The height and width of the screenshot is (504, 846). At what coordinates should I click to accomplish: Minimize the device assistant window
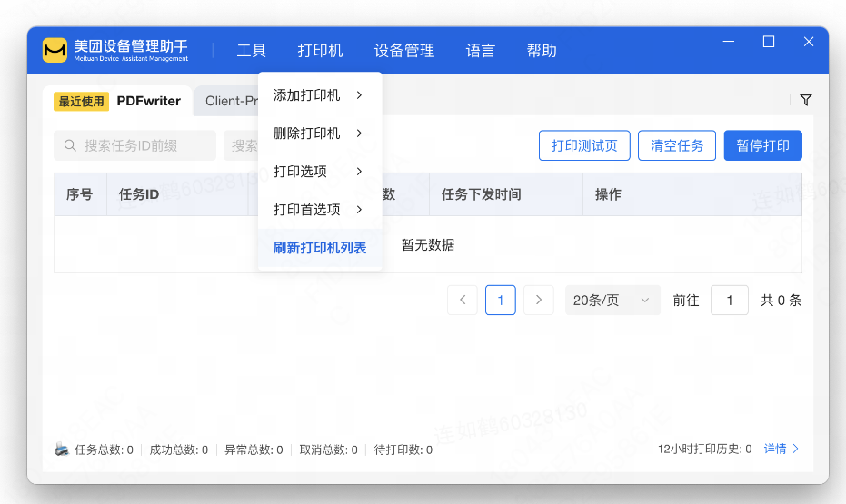(729, 42)
